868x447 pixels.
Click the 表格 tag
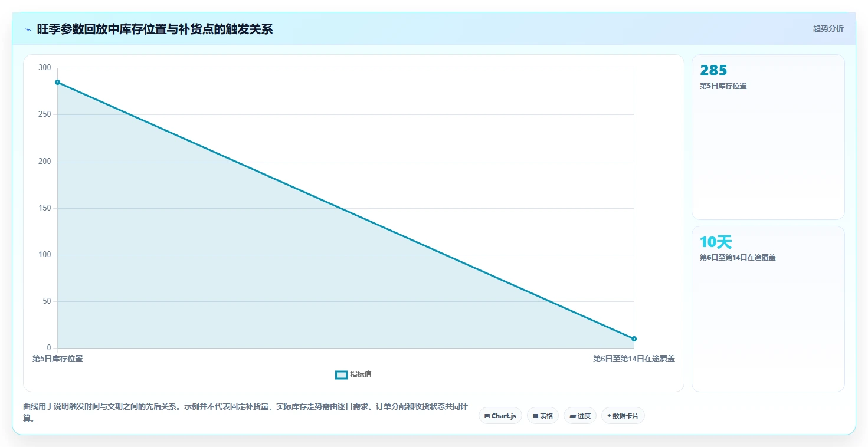point(542,416)
